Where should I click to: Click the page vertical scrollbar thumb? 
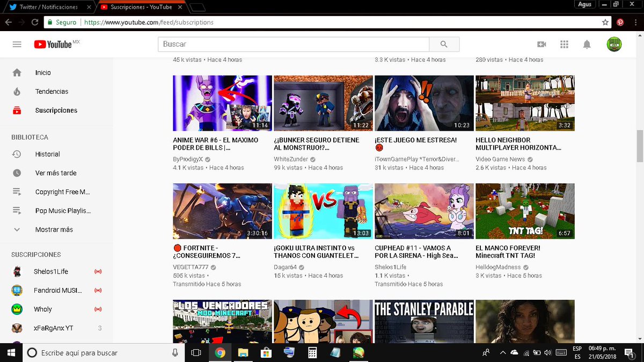[639, 145]
